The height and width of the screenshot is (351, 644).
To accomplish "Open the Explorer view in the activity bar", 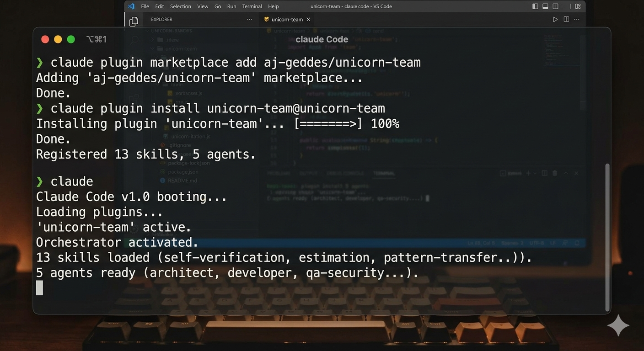I will point(134,21).
